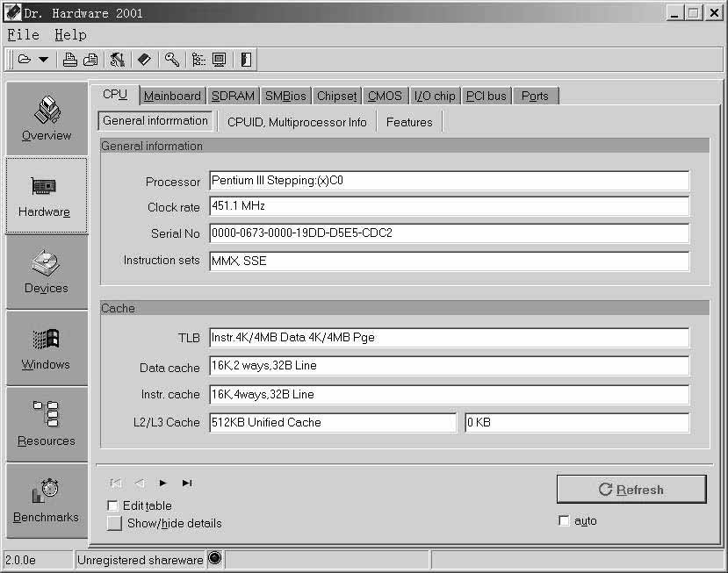728x573 pixels.
Task: Switch to the Chipset tab
Action: tap(337, 96)
